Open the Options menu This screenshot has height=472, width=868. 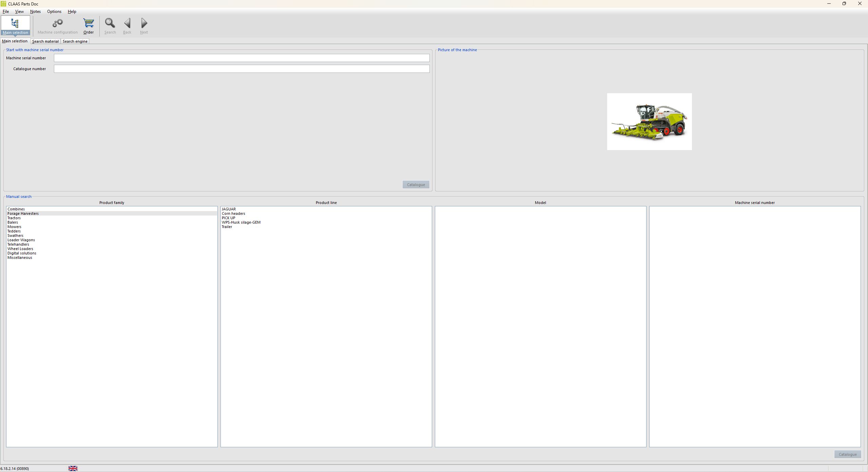[x=54, y=12]
